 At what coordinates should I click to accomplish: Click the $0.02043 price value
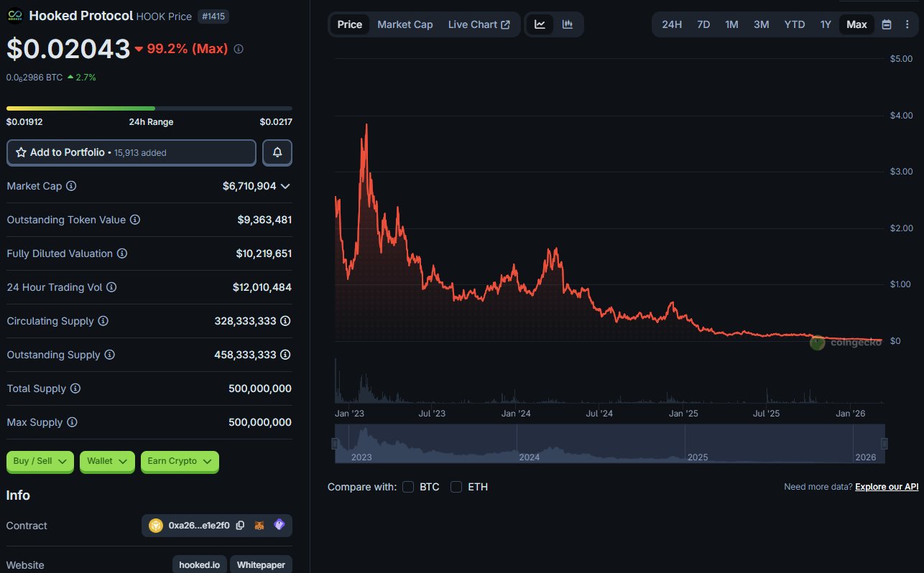pos(68,49)
